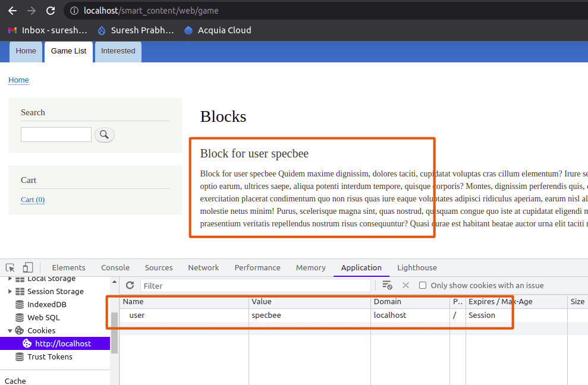Switch to the Network tab in DevTools
The height and width of the screenshot is (385, 588).
point(203,268)
